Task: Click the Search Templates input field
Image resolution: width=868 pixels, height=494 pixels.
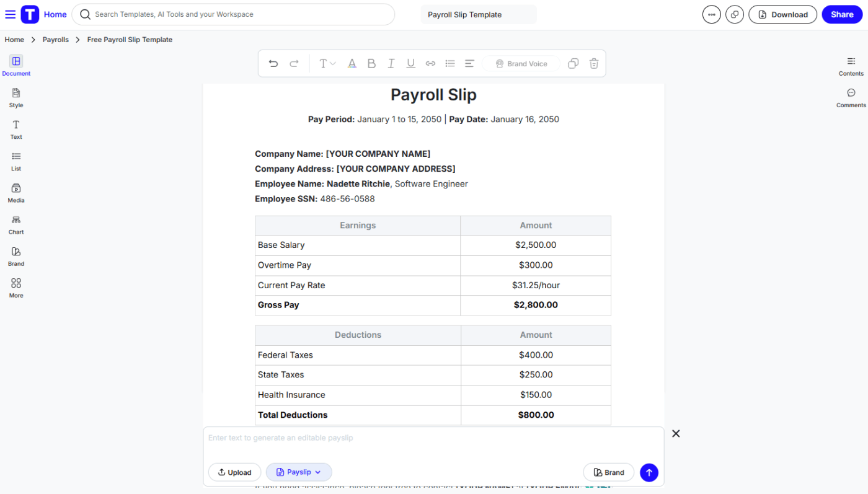Action: coord(233,14)
